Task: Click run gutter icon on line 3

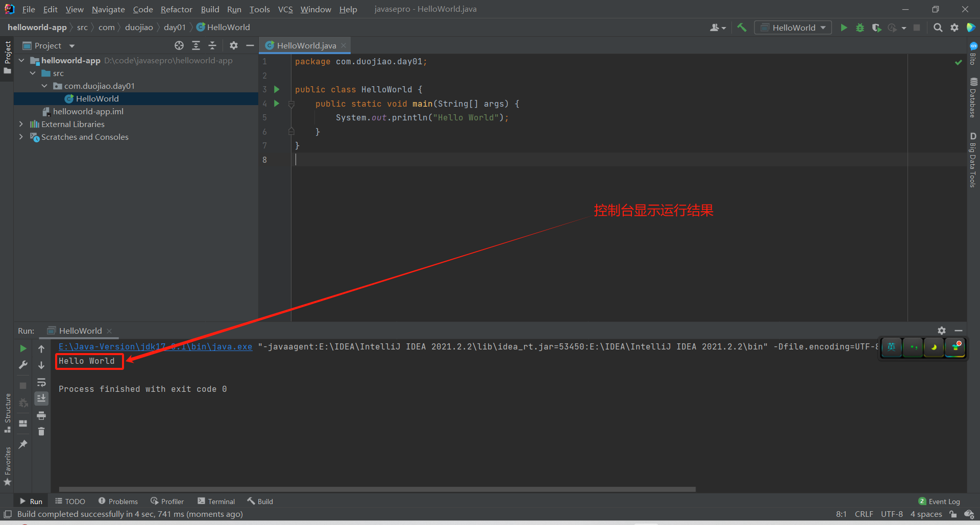Action: (277, 89)
